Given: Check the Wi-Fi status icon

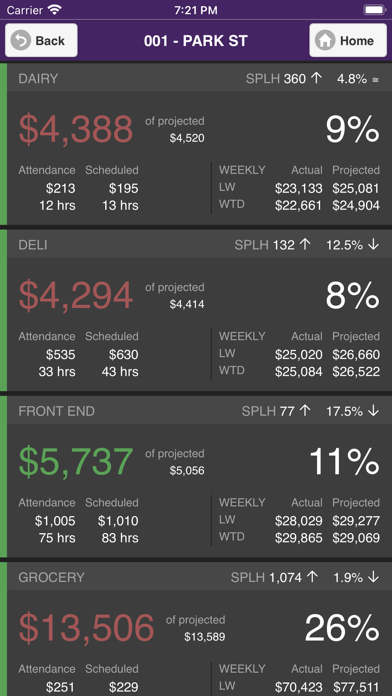Looking at the screenshot, I should [55, 10].
